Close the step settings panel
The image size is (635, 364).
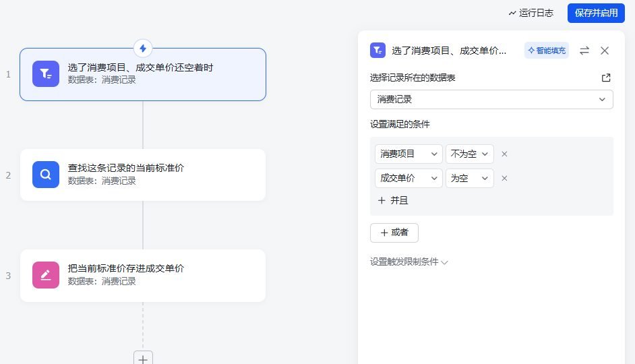point(605,51)
